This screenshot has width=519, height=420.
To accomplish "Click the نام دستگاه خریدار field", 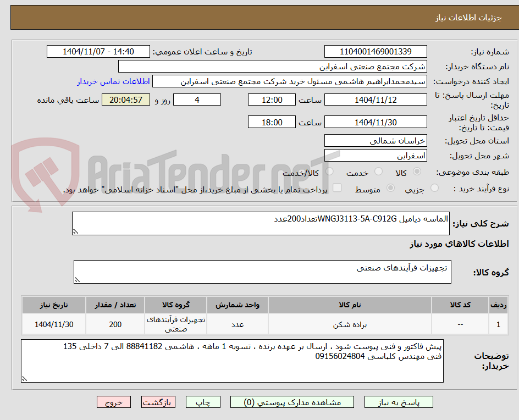I will pos(272,67).
